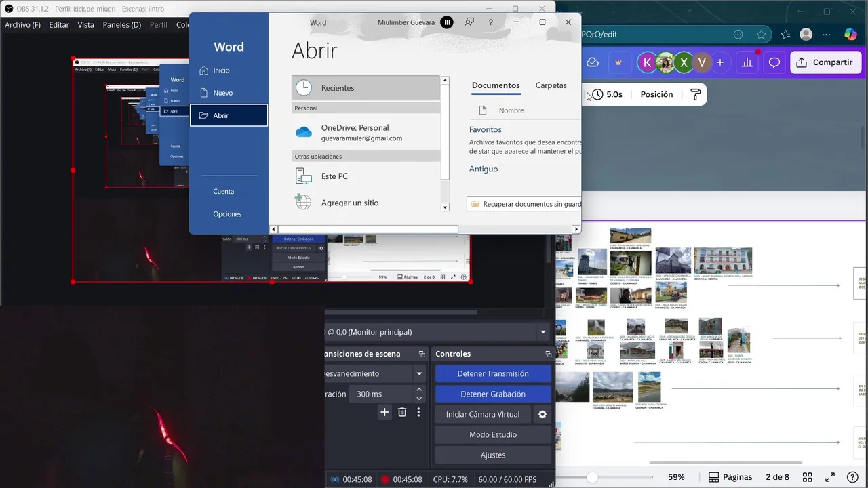The height and width of the screenshot is (488, 868).
Task: Open the Desvanecimiento transition dropdown
Action: coord(419,373)
